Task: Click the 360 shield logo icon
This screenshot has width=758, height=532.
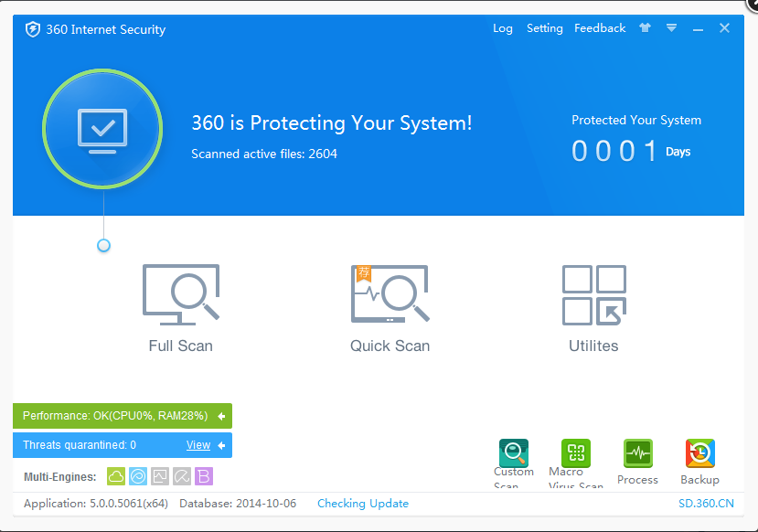Action: click(x=32, y=29)
